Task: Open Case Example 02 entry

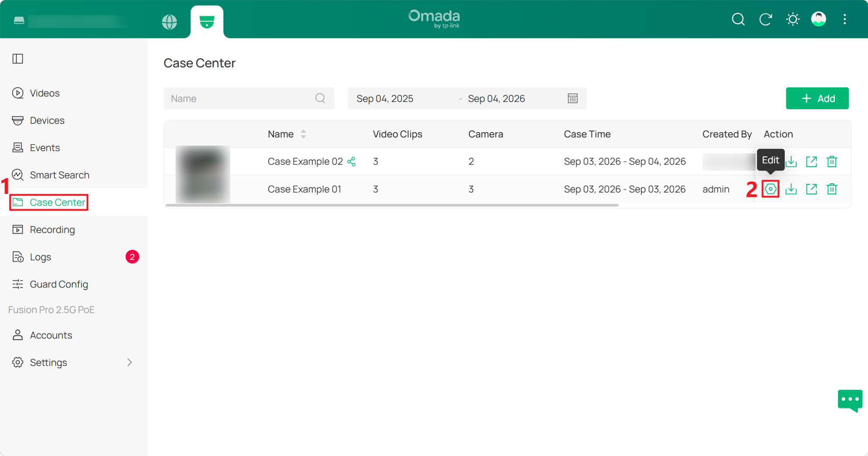Action: (x=305, y=162)
